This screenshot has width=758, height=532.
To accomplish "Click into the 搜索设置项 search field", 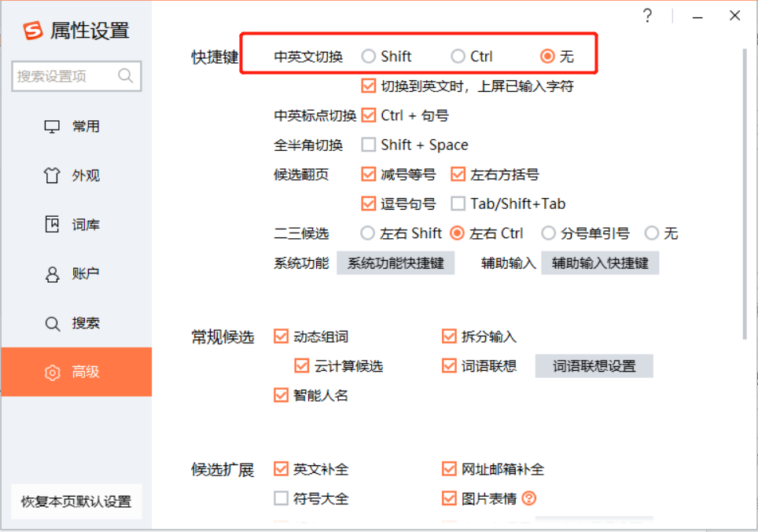I will coord(64,76).
